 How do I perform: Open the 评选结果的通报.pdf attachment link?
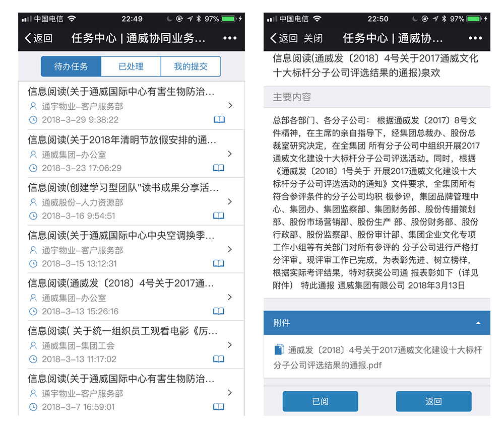click(x=377, y=357)
